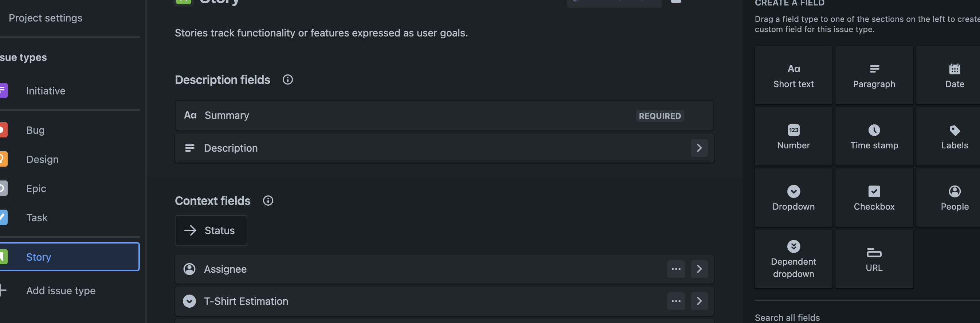The image size is (980, 323).
Task: Select the Dropdown field type
Action: (x=793, y=197)
